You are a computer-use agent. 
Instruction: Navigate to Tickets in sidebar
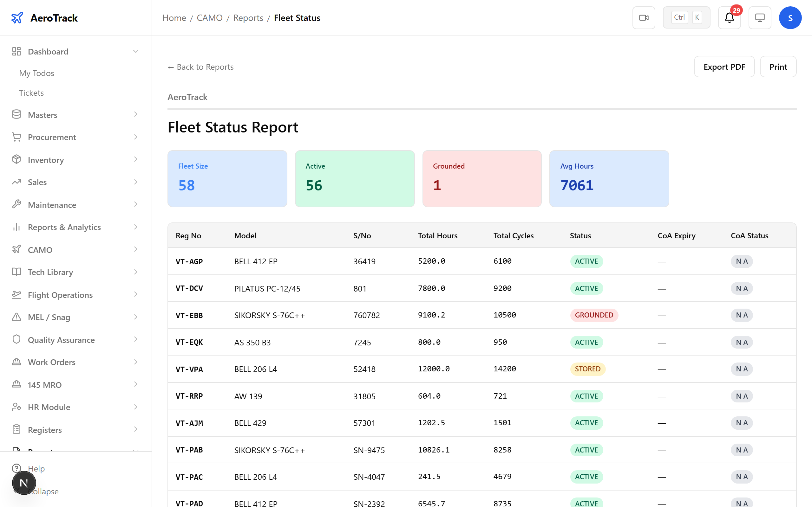pos(31,93)
